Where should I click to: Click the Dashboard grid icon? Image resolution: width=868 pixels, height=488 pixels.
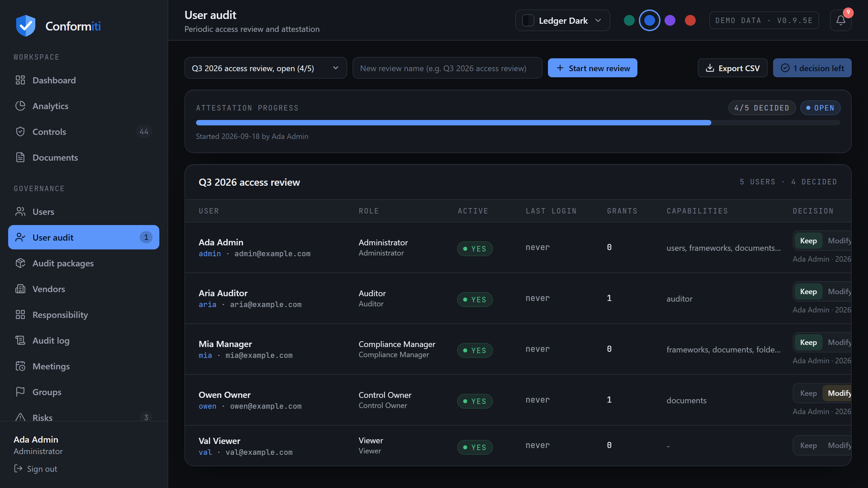coord(20,80)
